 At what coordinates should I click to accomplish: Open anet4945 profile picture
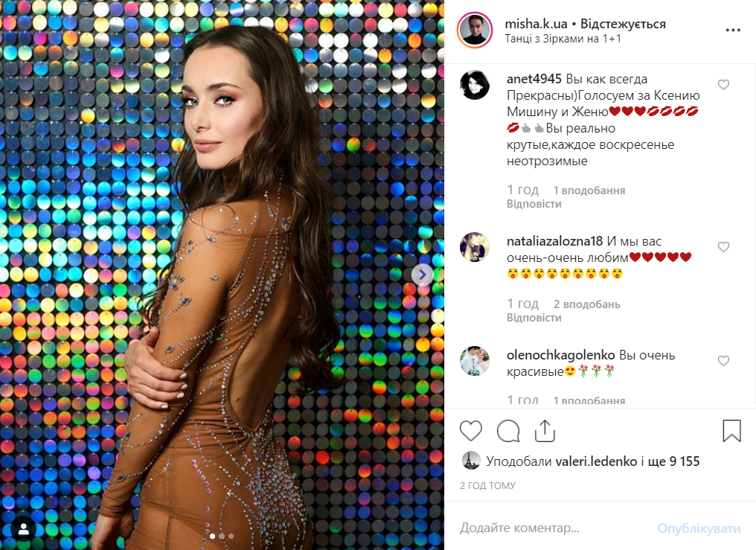(x=475, y=85)
